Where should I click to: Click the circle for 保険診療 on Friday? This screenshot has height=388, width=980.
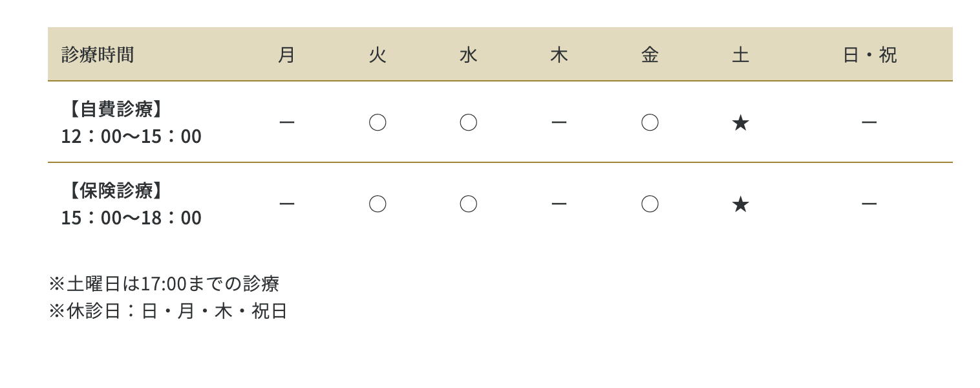click(x=650, y=204)
